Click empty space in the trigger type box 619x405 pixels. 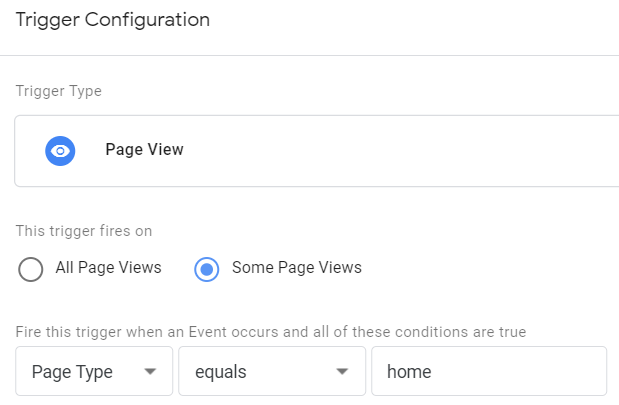pos(395,151)
